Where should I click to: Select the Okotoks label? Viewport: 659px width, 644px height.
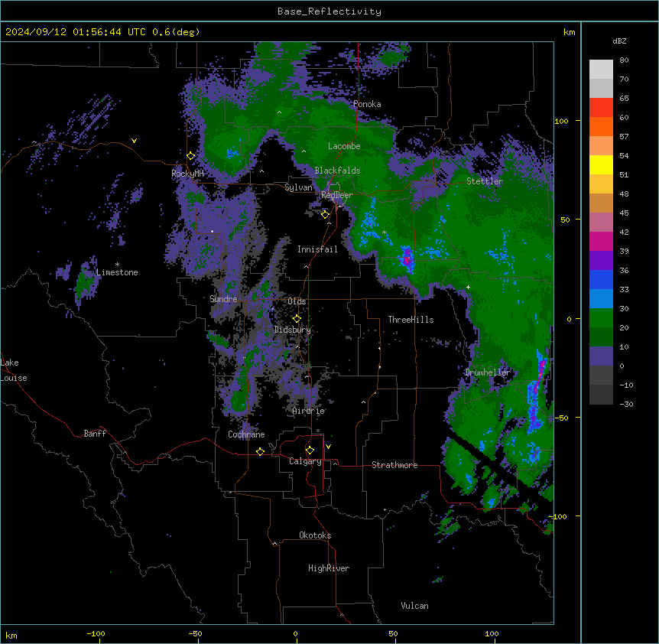tap(315, 535)
